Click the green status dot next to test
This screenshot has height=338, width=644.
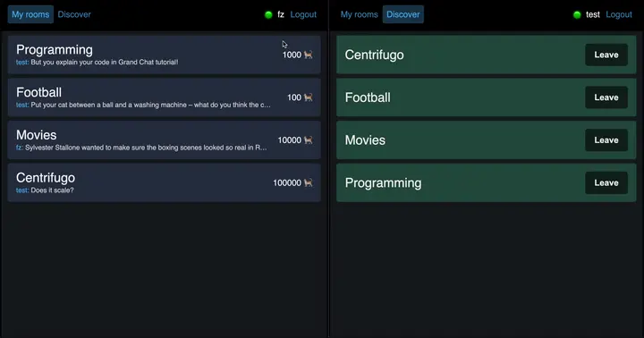(x=577, y=15)
